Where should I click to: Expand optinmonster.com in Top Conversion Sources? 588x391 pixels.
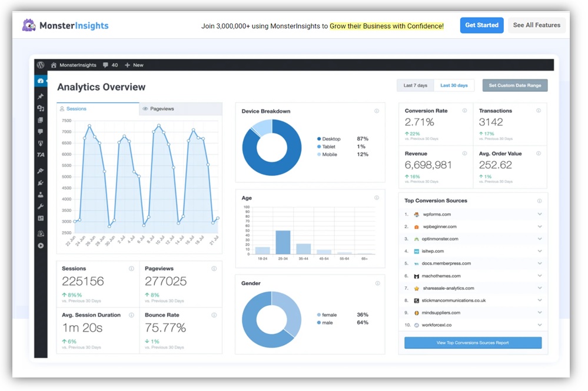[x=539, y=238]
